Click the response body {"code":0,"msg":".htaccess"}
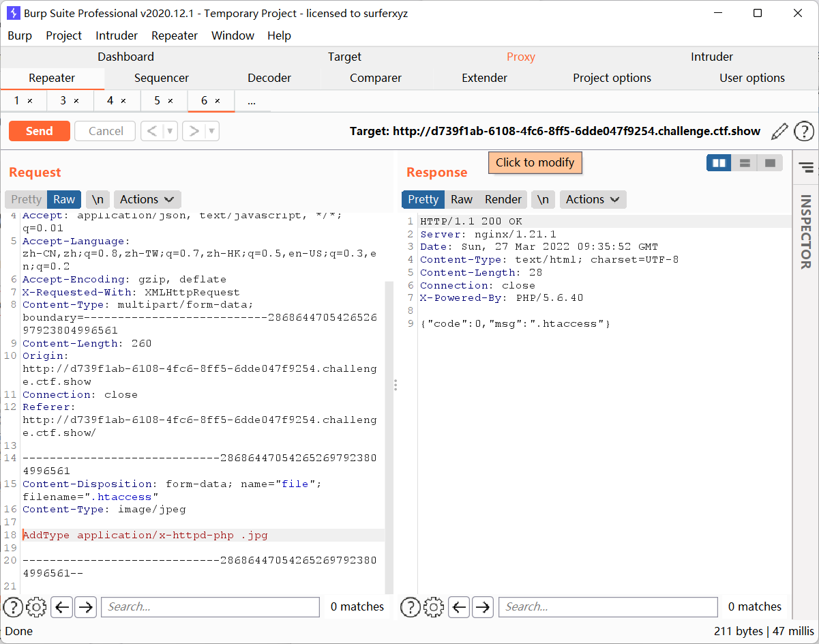This screenshot has height=644, width=819. click(x=515, y=323)
